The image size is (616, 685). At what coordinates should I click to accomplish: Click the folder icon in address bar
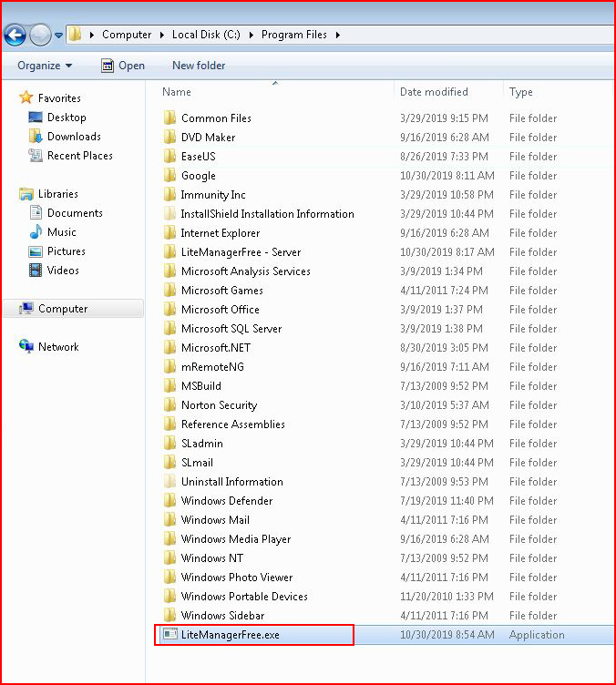click(x=75, y=34)
